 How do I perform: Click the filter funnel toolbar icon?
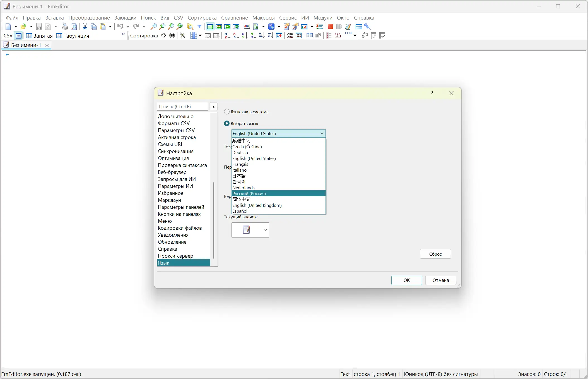pyautogui.click(x=199, y=27)
